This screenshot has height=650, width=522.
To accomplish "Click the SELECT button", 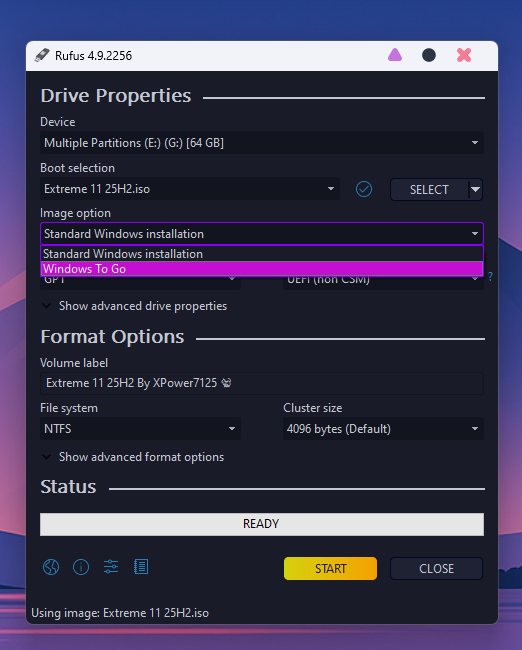I will (429, 189).
